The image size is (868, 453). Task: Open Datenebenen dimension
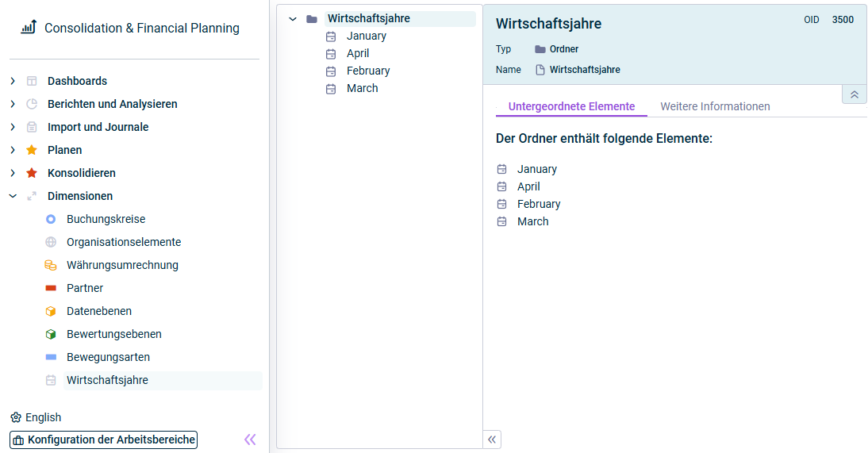(99, 311)
